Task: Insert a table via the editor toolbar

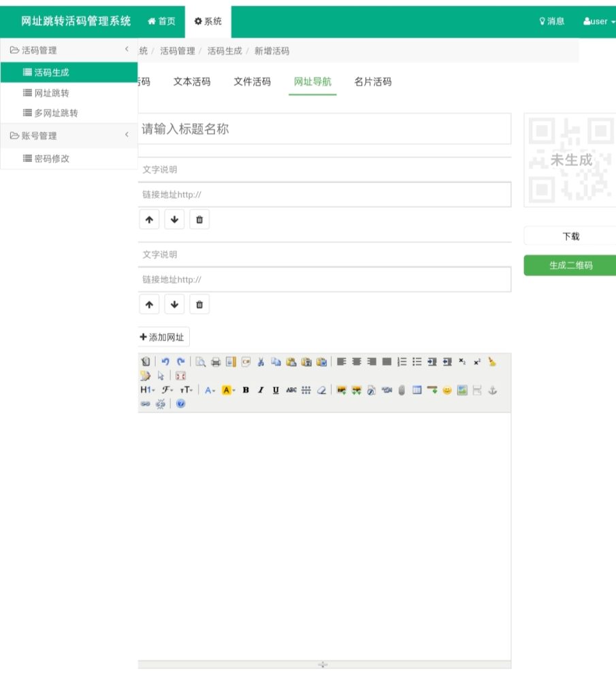Action: point(417,390)
